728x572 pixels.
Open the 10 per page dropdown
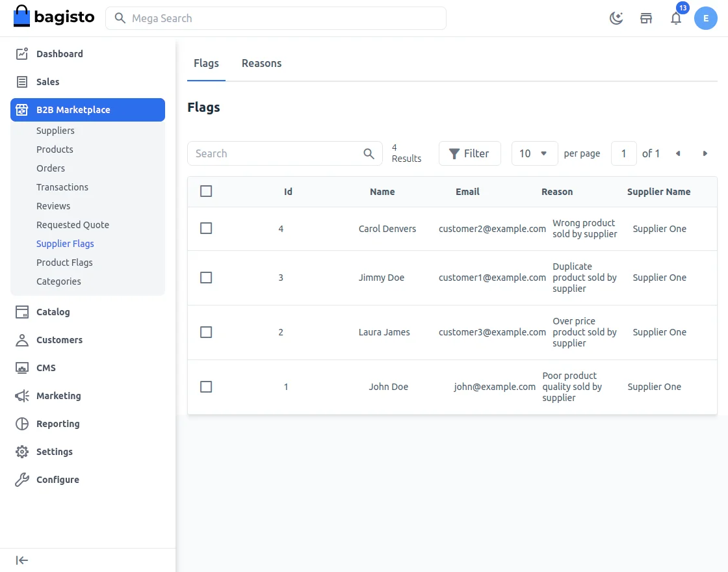pos(534,153)
